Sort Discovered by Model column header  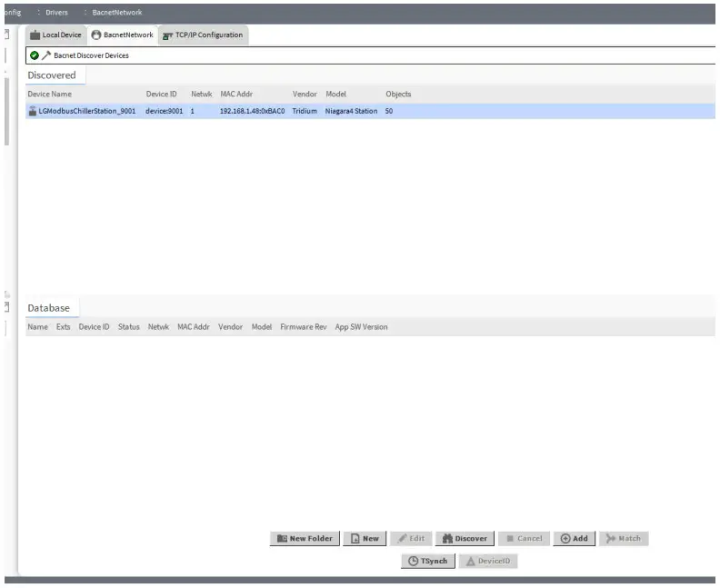[335, 95]
